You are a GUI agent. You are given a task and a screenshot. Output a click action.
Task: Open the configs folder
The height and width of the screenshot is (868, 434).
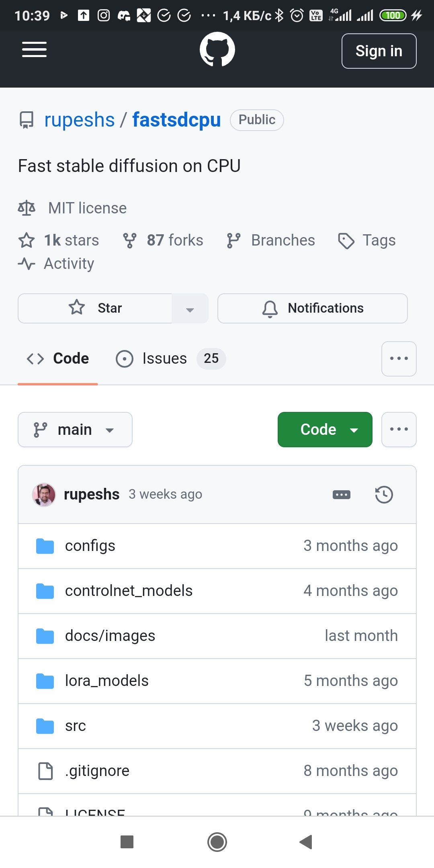coord(90,546)
